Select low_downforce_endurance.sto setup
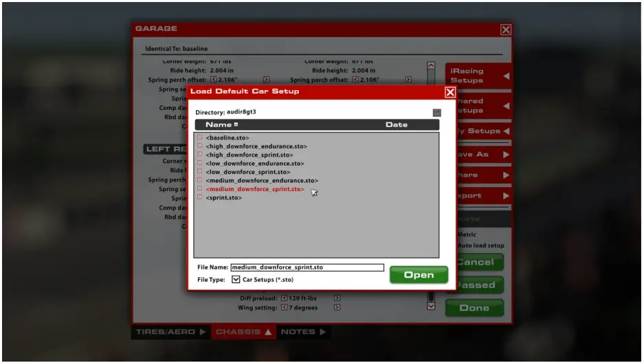The height and width of the screenshot is (363, 644). point(254,164)
